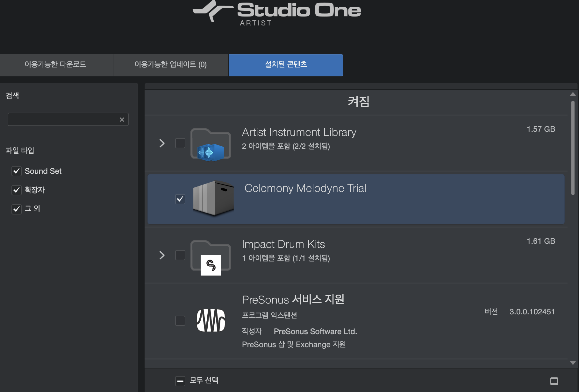Select the 설치된 콘텐츠 tab
This screenshot has width=579, height=392.
286,65
